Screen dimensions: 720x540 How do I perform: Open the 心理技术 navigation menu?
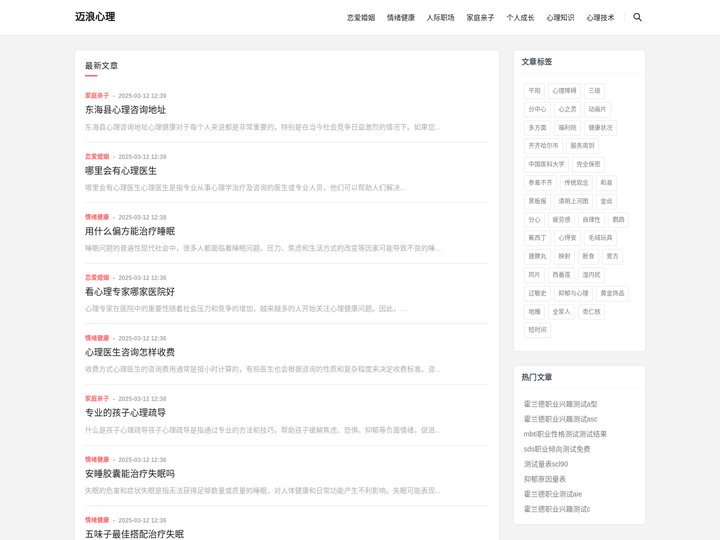[600, 17]
